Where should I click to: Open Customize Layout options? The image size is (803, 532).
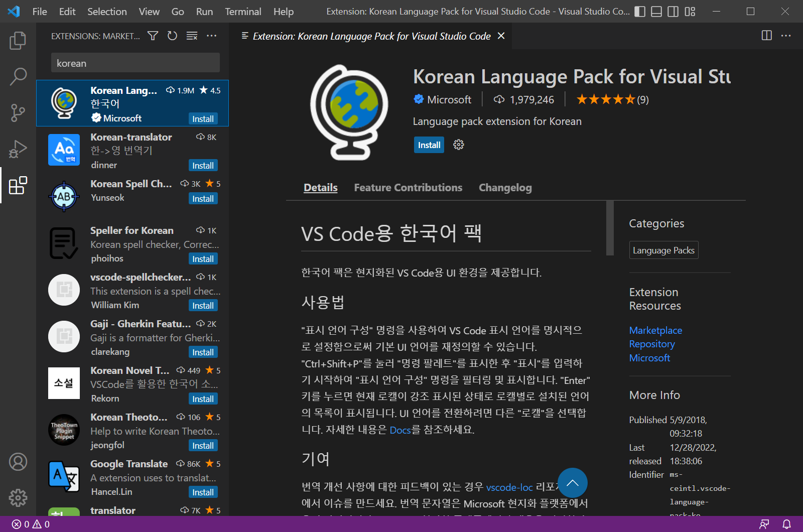tap(690, 12)
